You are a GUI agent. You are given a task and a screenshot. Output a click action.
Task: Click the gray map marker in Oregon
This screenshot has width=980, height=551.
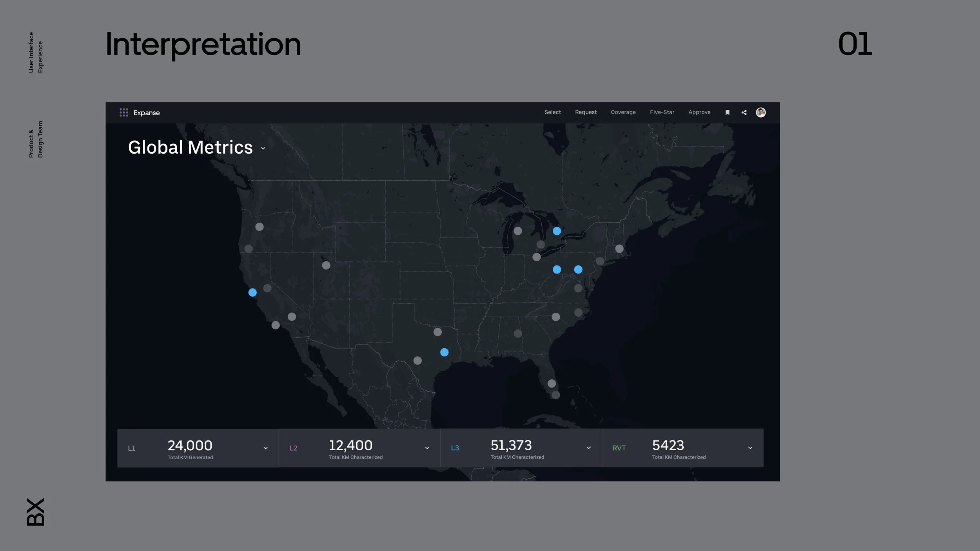pyautogui.click(x=260, y=227)
